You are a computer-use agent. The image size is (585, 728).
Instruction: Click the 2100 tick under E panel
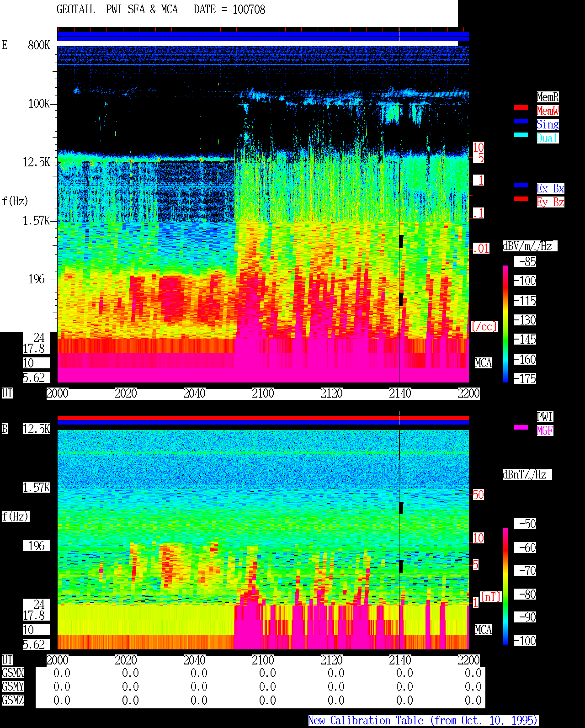point(263,393)
